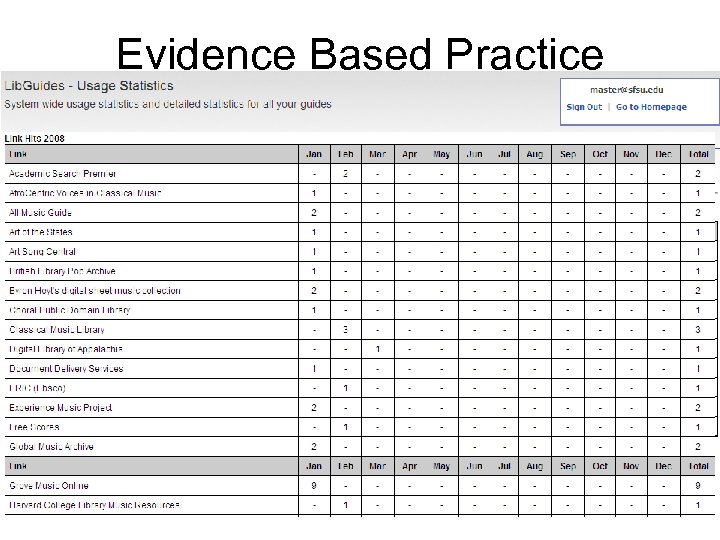720x540 pixels.
Task: Select the Free Scores row name
Action: pyautogui.click(x=34, y=427)
